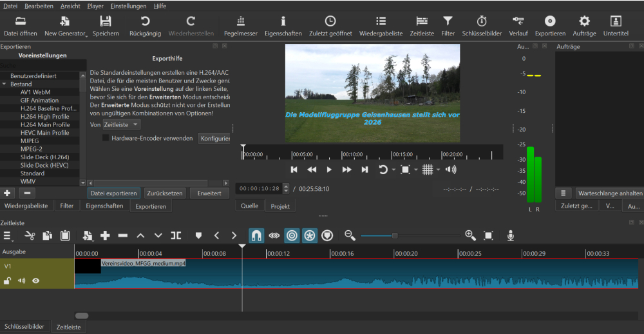644x334 pixels.
Task: Open the Exportieren toolbar panel
Action: pyautogui.click(x=550, y=26)
